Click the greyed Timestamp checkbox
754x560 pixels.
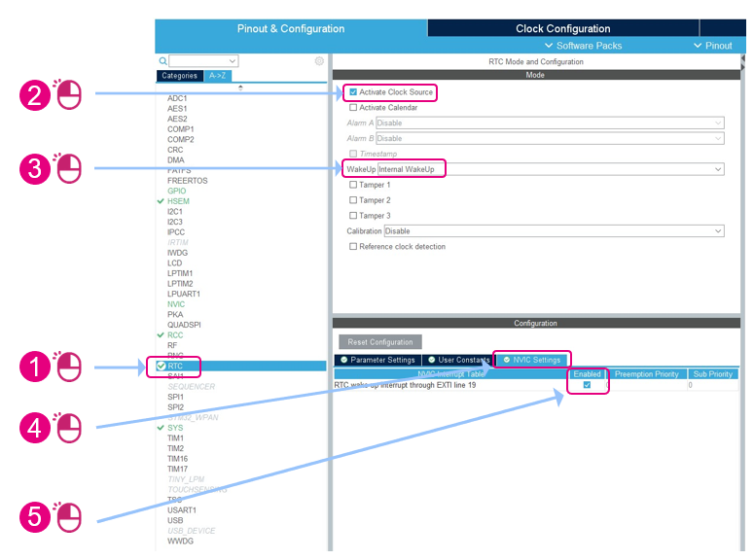point(353,154)
